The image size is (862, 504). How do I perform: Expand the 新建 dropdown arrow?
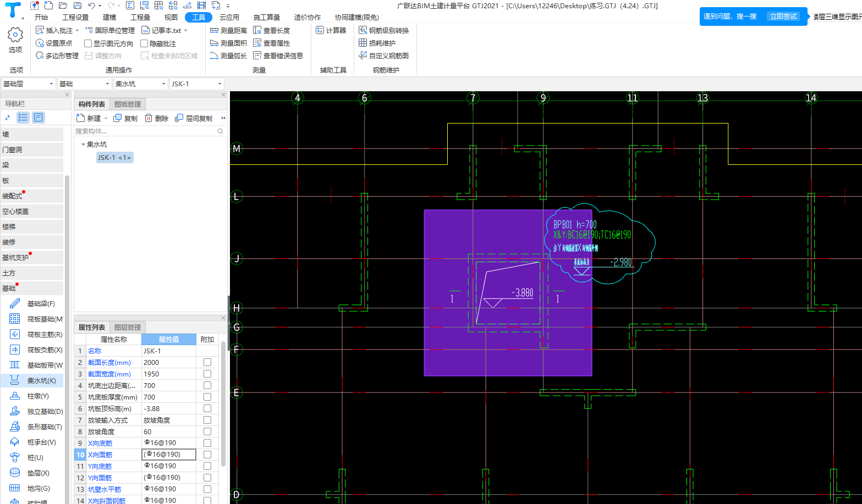pos(106,118)
